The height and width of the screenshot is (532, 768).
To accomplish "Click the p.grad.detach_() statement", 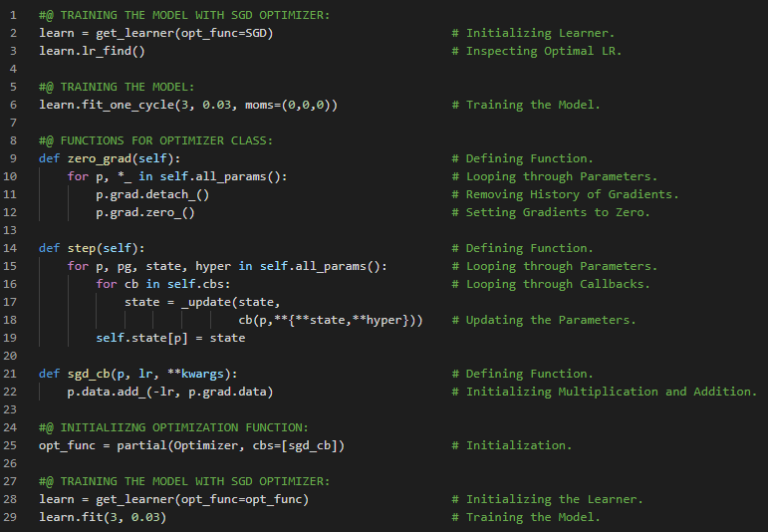I will click(x=152, y=194).
